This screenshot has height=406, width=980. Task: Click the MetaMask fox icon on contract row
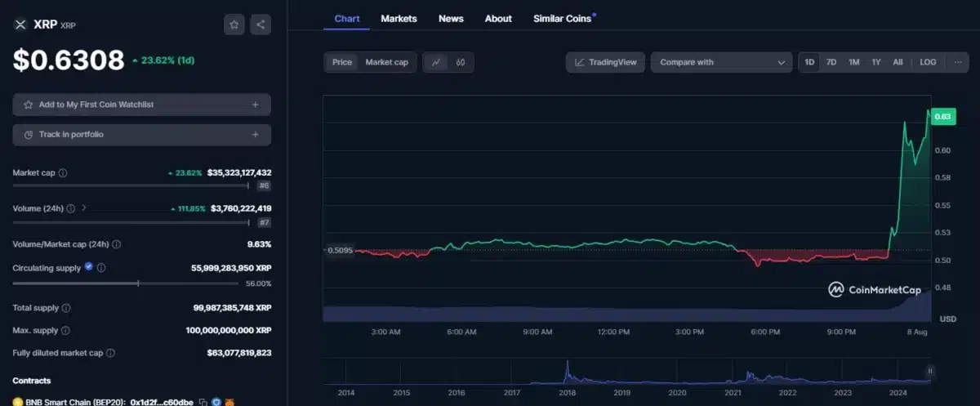229,402
